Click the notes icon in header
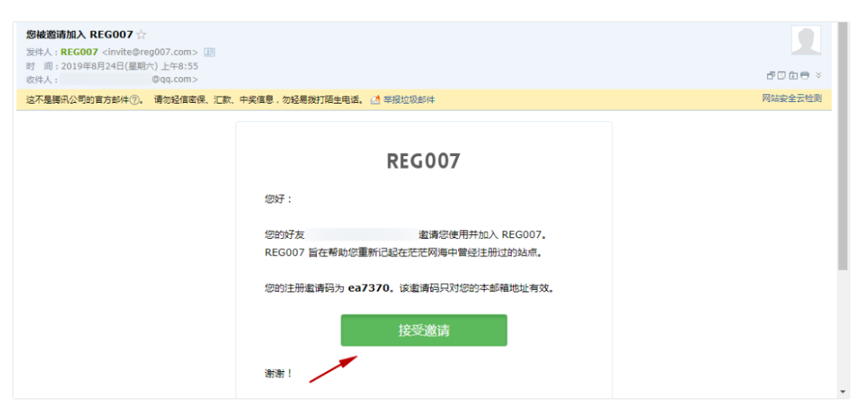 click(x=782, y=76)
